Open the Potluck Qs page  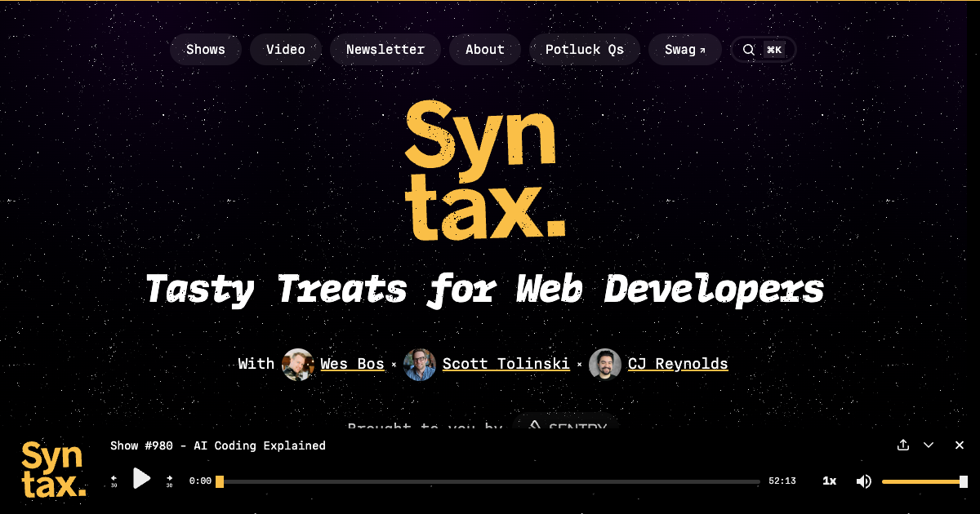pos(585,50)
